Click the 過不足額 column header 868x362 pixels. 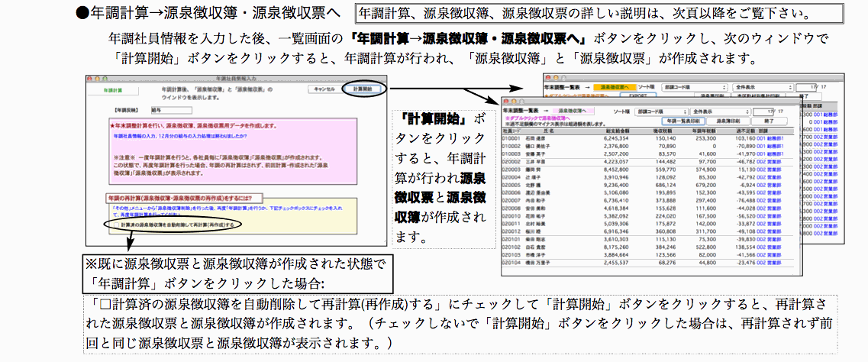(747, 131)
